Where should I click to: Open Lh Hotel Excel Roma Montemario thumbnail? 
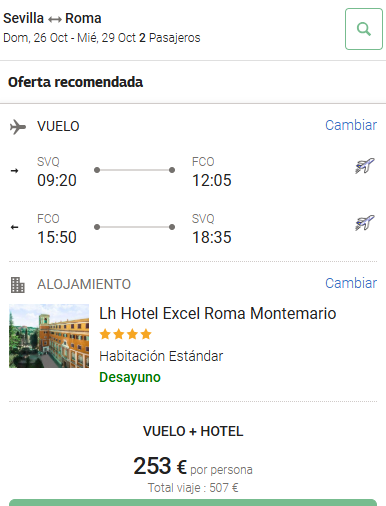coord(49,336)
